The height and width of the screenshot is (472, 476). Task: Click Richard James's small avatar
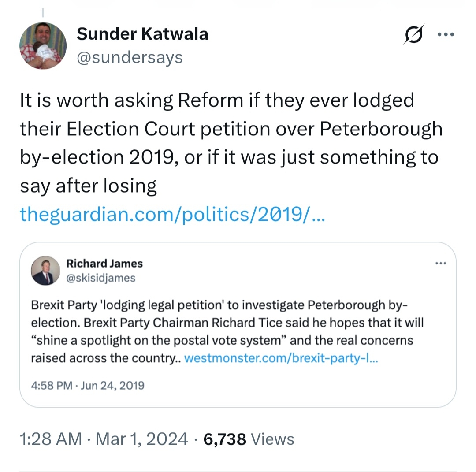point(45,270)
